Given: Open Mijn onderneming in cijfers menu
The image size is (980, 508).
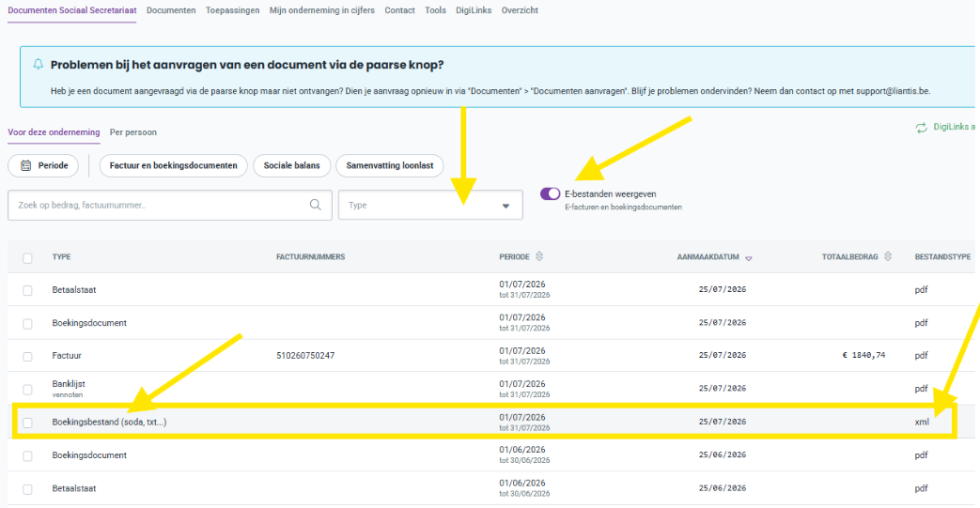Looking at the screenshot, I should coord(322,10).
